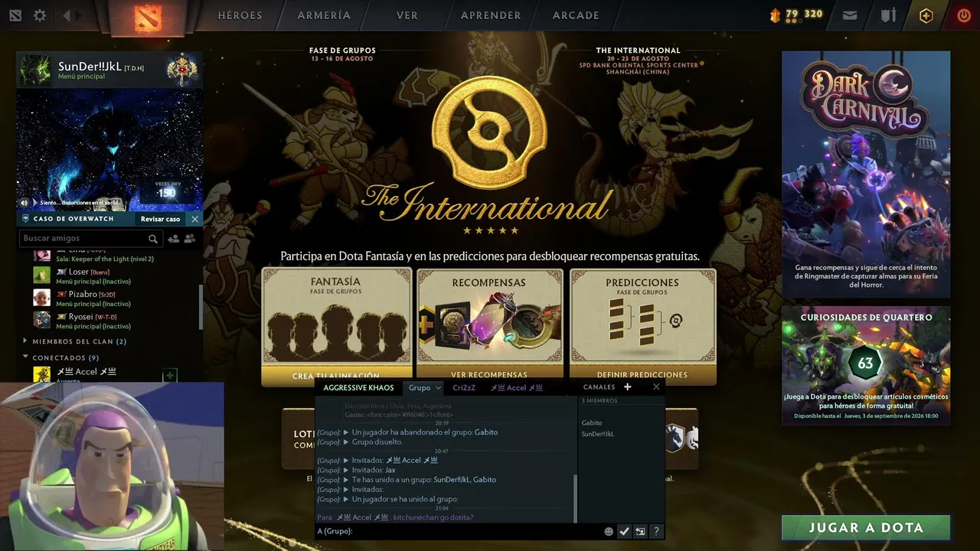Open the Armería menu
Viewport: 980px width, 551px height.
click(324, 15)
